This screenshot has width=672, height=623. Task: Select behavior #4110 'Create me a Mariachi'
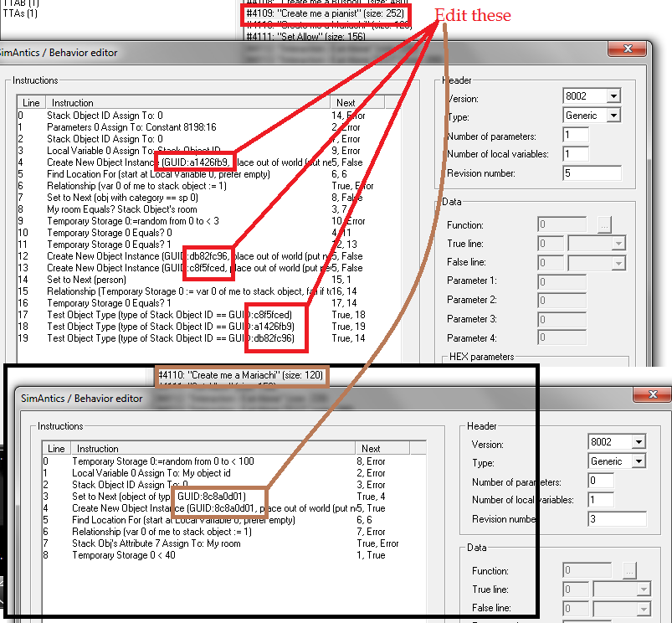pyautogui.click(x=240, y=375)
